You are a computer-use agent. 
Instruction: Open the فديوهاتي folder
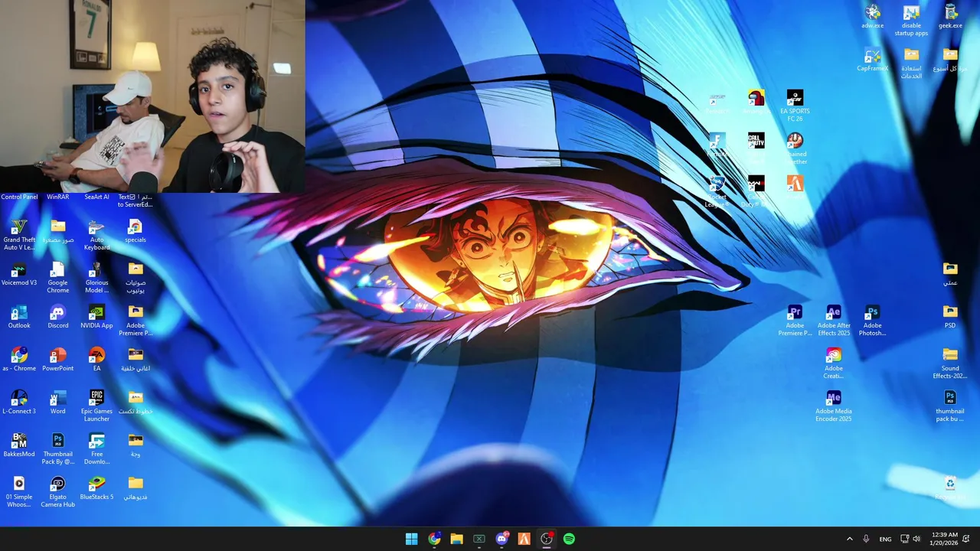pyautogui.click(x=136, y=488)
